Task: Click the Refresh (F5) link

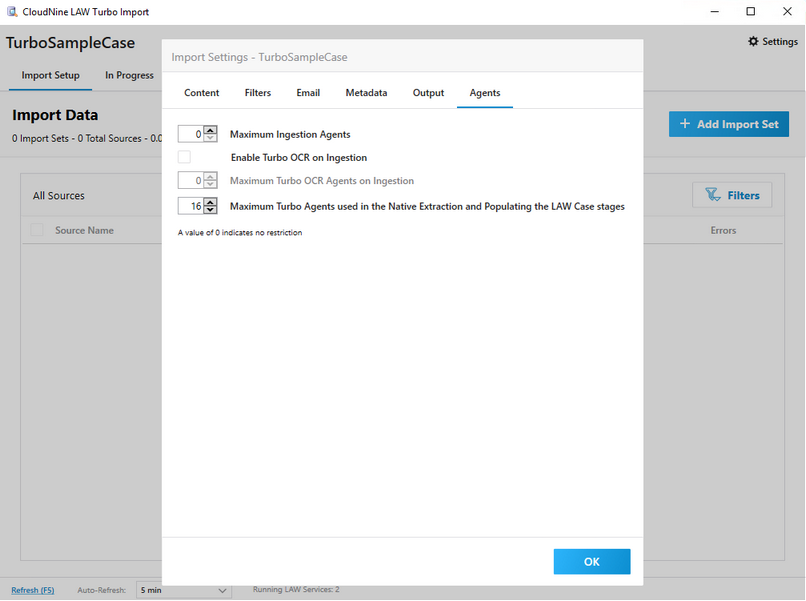Action: (32, 590)
